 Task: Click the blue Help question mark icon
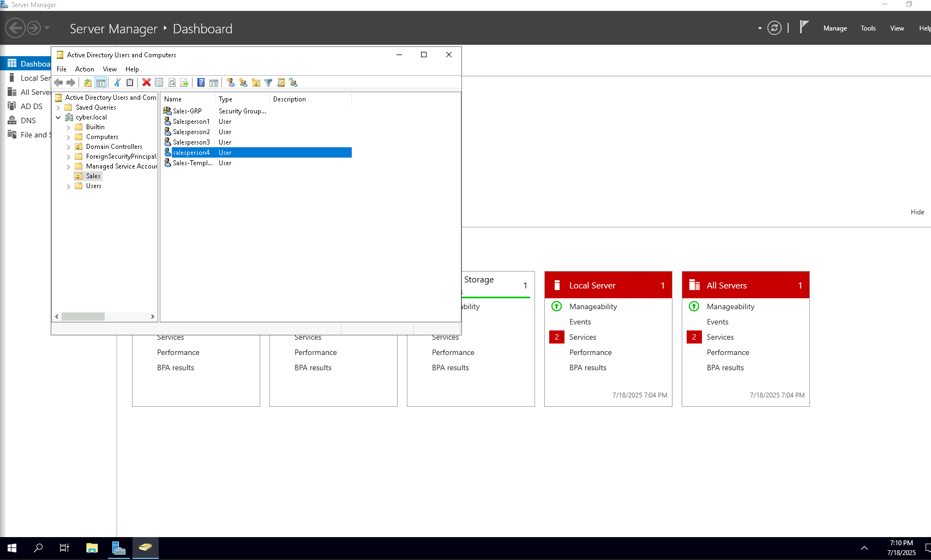(x=201, y=82)
